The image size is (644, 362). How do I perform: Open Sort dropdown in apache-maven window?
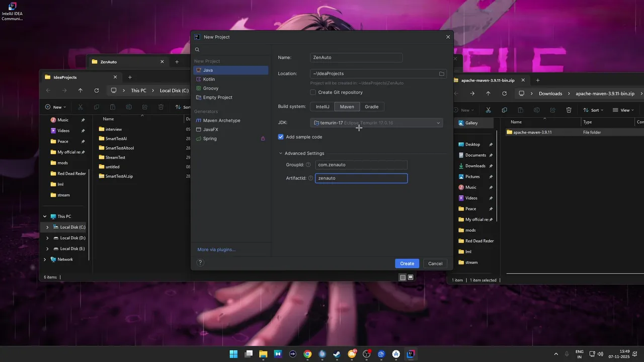click(x=594, y=110)
